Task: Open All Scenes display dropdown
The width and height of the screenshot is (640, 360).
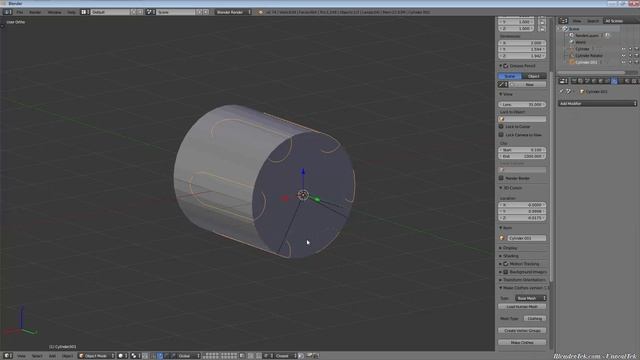Action: click(620, 21)
